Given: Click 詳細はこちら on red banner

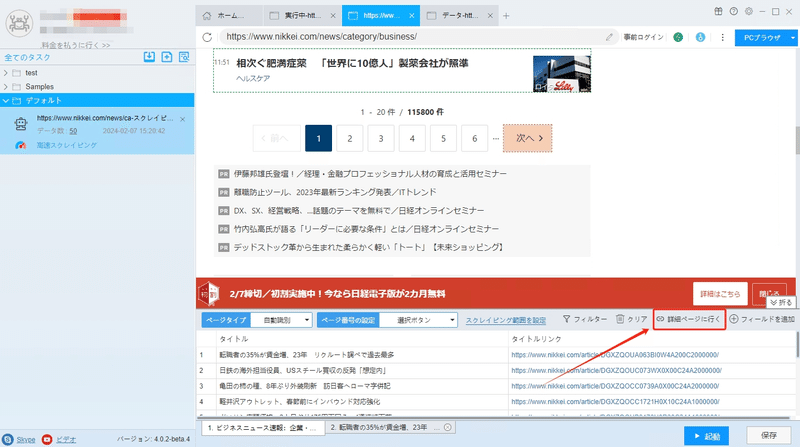Looking at the screenshot, I should pyautogui.click(x=720, y=294).
